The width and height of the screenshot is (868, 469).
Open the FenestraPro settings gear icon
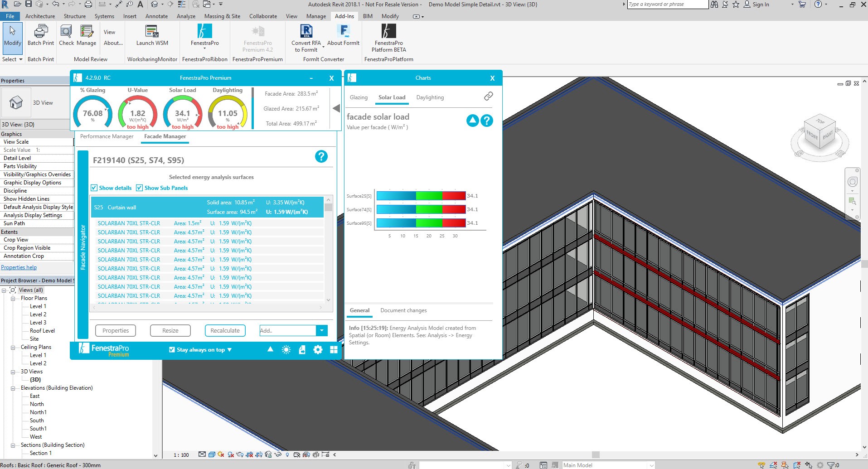[318, 350]
